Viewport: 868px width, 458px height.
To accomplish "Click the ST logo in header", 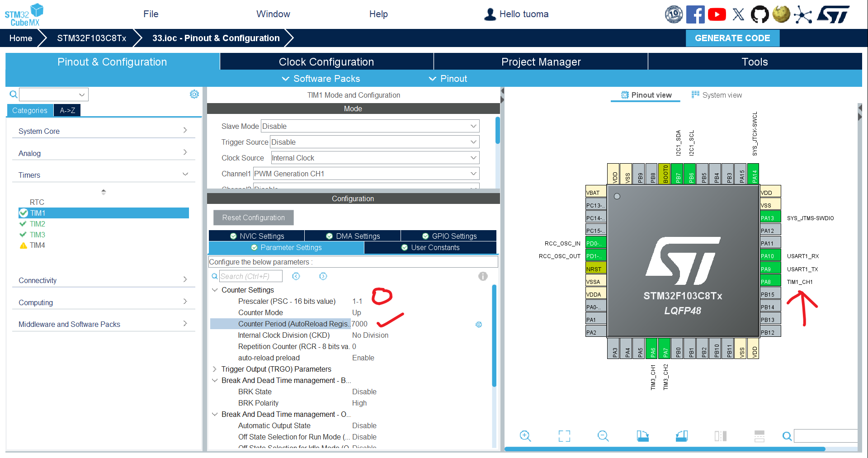I will (x=833, y=14).
